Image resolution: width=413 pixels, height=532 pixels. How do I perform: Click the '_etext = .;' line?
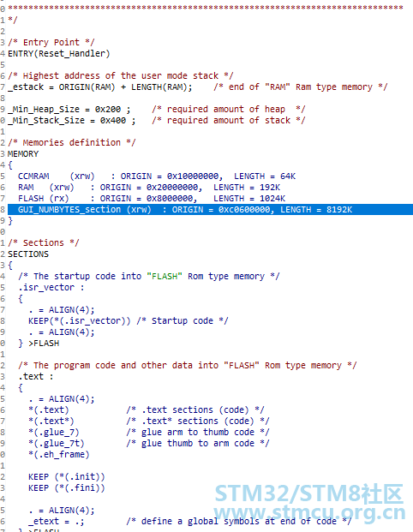189,521
